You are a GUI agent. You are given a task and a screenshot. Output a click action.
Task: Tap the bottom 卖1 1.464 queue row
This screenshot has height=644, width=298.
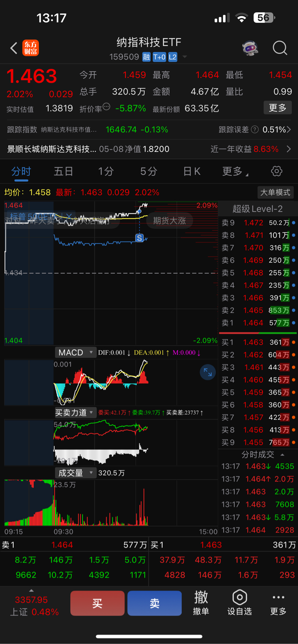[x=74, y=545]
